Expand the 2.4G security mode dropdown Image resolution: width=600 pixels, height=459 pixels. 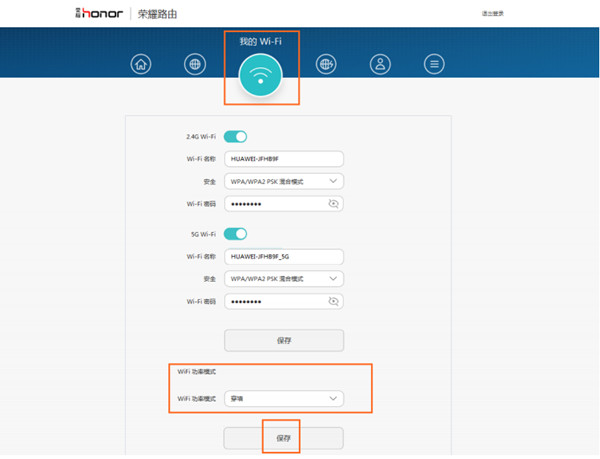(284, 181)
